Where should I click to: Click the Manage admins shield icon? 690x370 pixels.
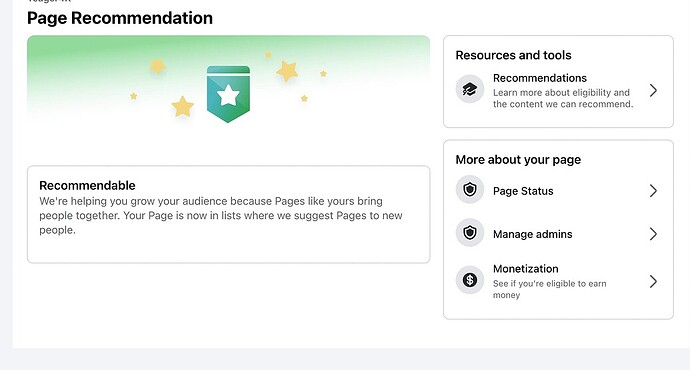[470, 233]
